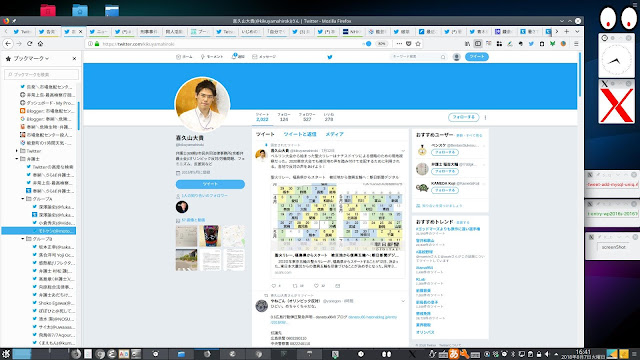
Task: Click the green yen extension icon
Action: tap(553, 44)
